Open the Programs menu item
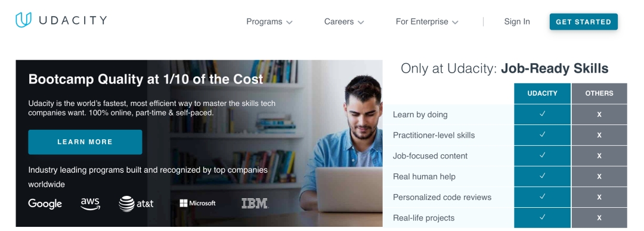This screenshot has width=644, height=231. (264, 22)
